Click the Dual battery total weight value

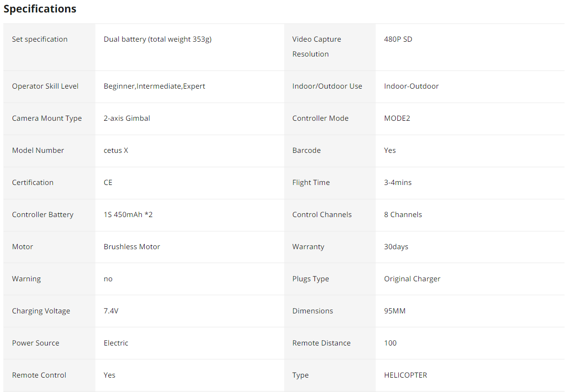pyautogui.click(x=158, y=39)
